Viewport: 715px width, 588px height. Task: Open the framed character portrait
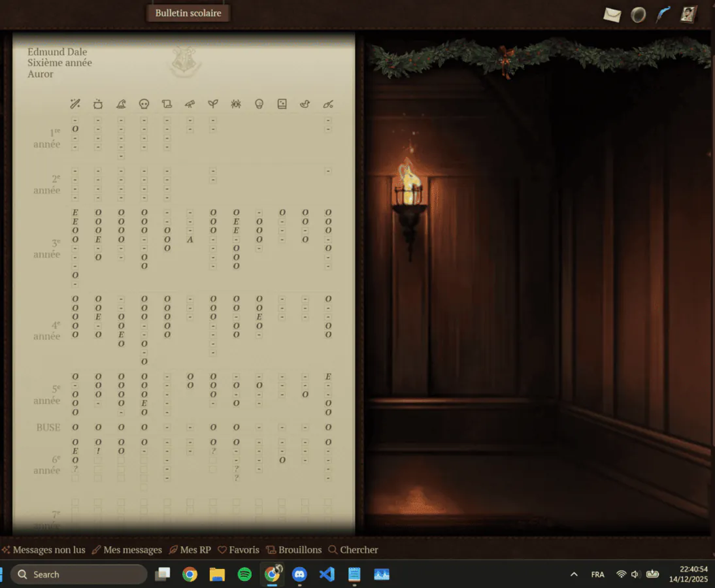point(688,14)
